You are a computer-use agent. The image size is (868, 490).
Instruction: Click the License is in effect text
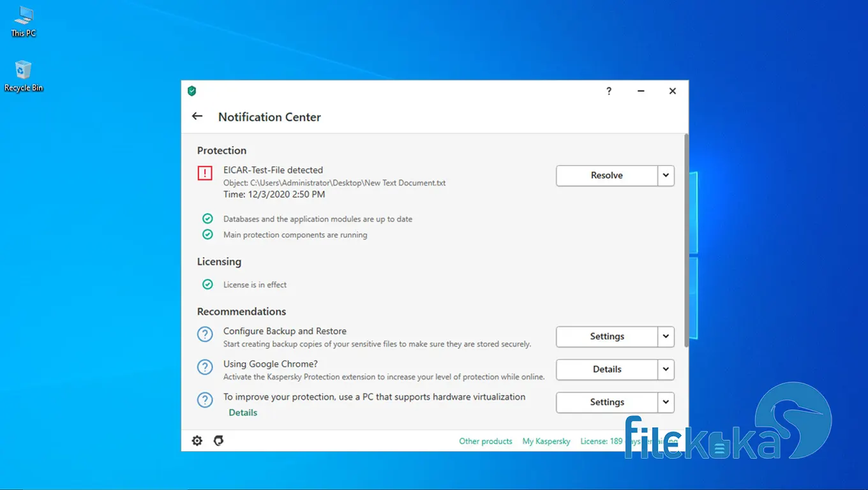[255, 285]
